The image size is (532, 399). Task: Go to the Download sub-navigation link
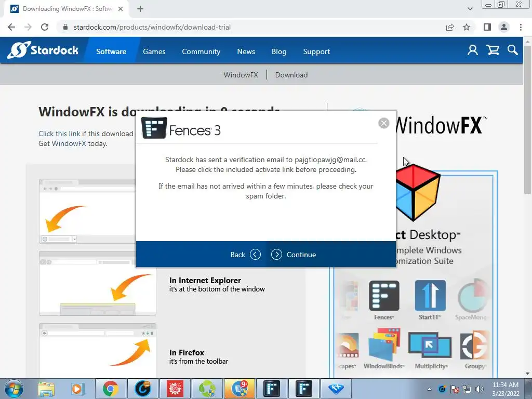(x=291, y=75)
